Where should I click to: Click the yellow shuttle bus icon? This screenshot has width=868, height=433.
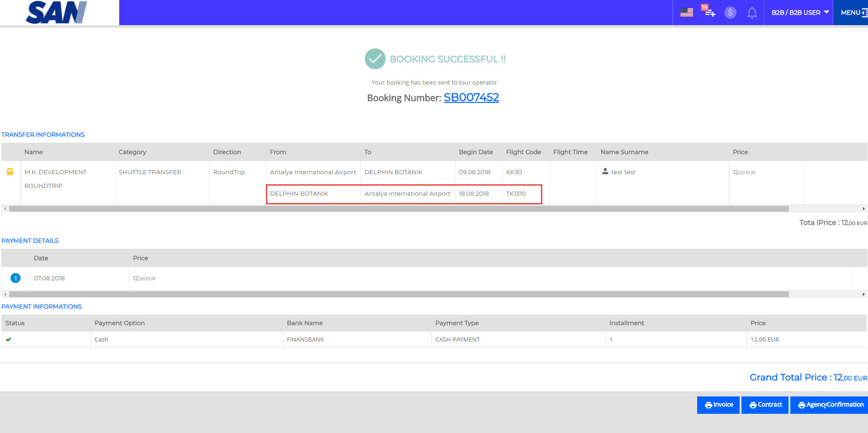coord(10,172)
